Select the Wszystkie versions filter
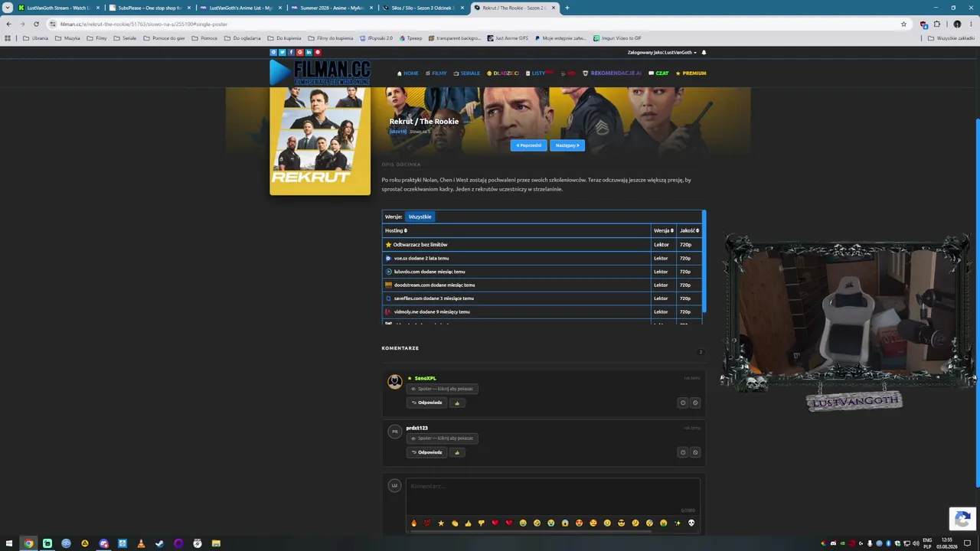This screenshot has width=980, height=551. (x=420, y=217)
